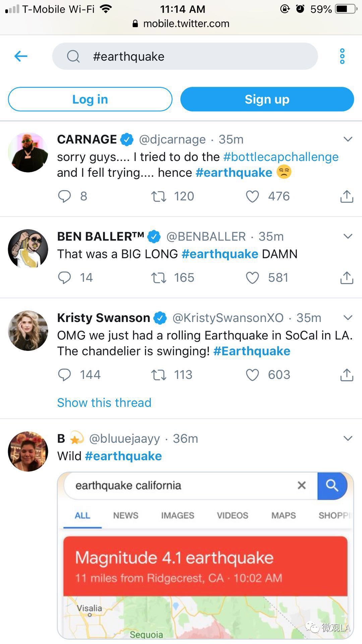Open the three-dot more options menu
This screenshot has height=644, width=362.
coord(342,56)
